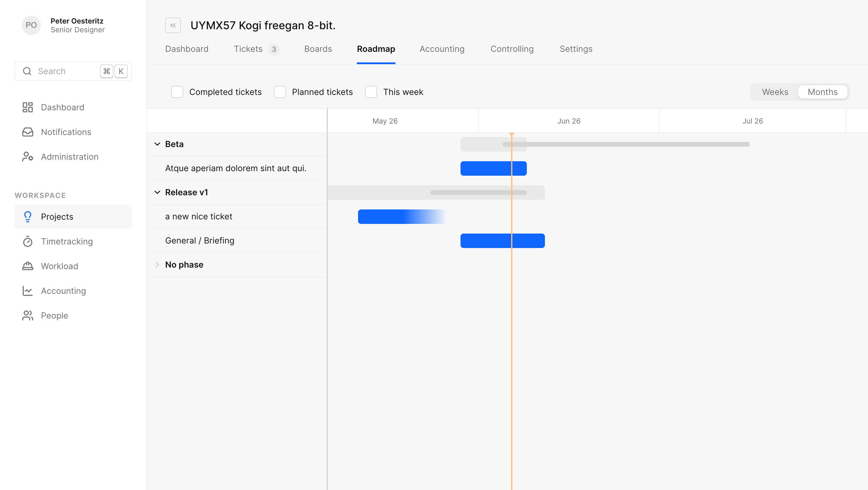Expand the No phase group chevron
This screenshot has width=868, height=490.
pos(157,265)
